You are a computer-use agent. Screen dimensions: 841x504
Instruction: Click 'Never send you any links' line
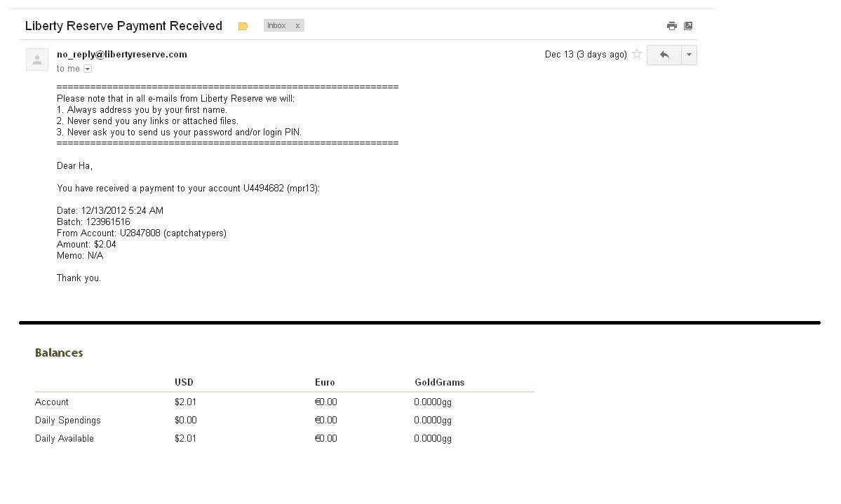pos(147,121)
